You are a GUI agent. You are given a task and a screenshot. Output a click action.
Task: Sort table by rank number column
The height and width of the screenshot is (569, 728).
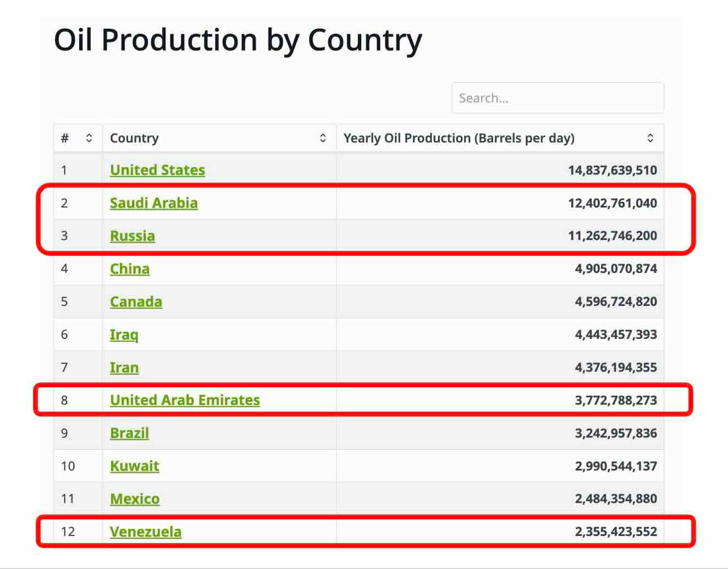point(89,138)
